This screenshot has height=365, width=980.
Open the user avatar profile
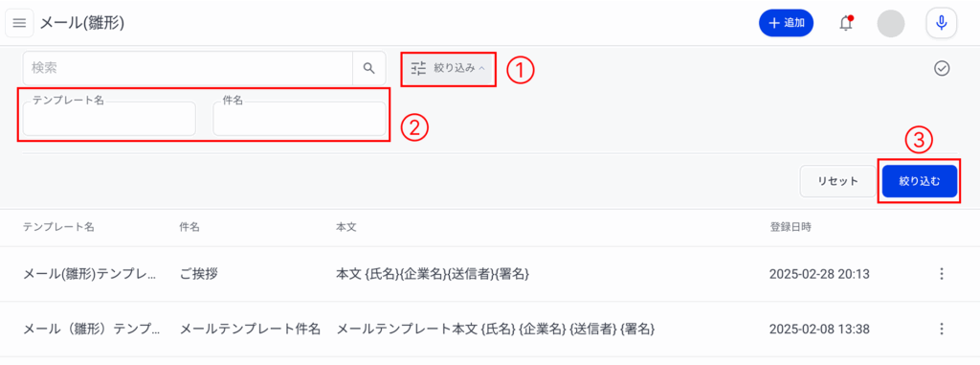(891, 23)
